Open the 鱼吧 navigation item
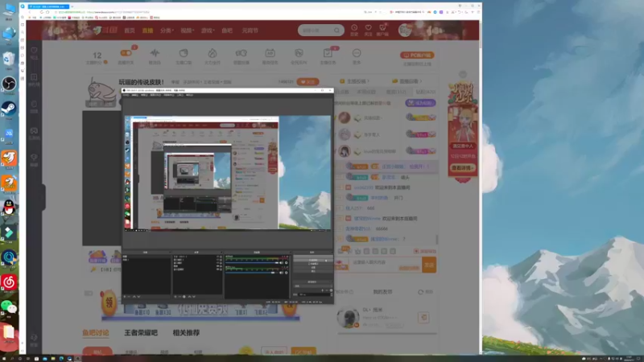This screenshot has width=644, height=362. pyautogui.click(x=227, y=31)
